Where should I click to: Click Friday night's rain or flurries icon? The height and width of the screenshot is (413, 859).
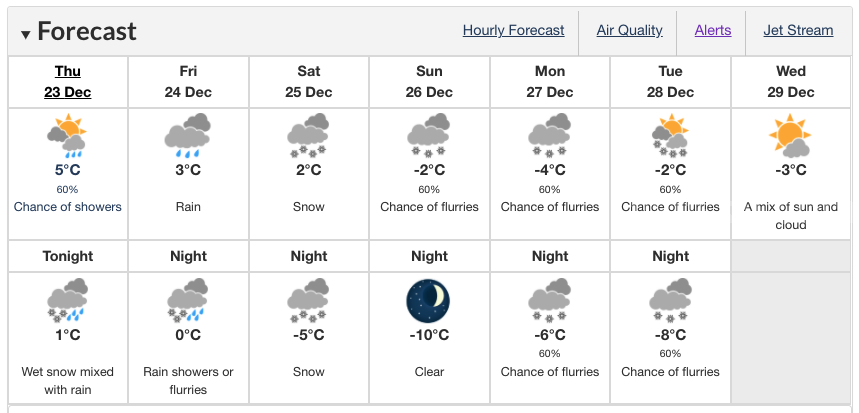188,301
